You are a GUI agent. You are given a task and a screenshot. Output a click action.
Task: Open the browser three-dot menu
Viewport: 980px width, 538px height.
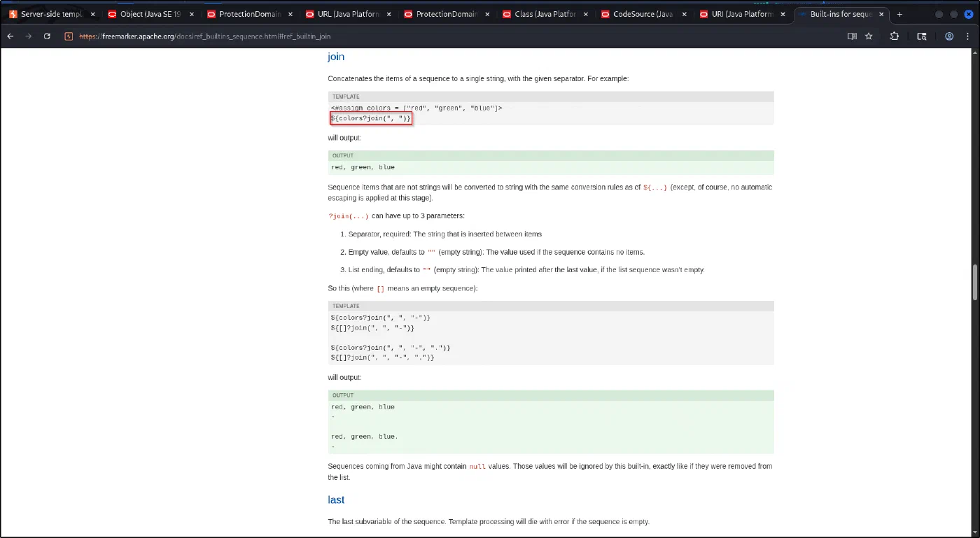coord(969,36)
